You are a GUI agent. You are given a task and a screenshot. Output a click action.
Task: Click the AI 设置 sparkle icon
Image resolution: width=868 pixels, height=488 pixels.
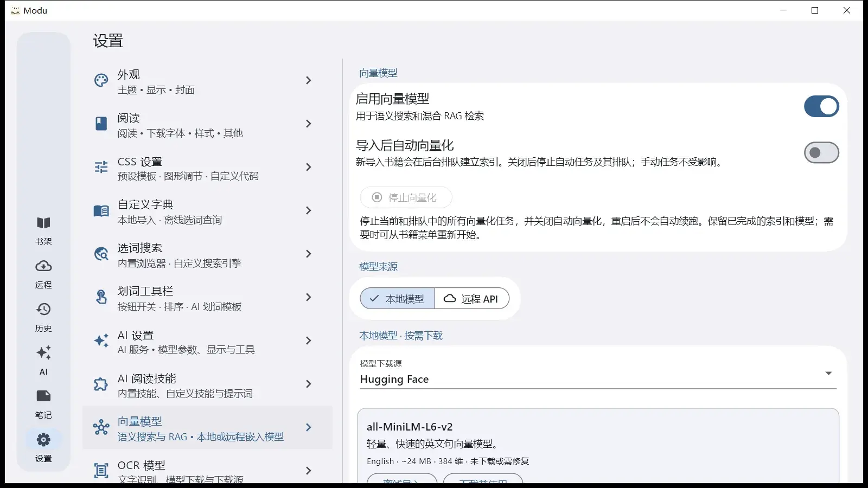(x=101, y=341)
